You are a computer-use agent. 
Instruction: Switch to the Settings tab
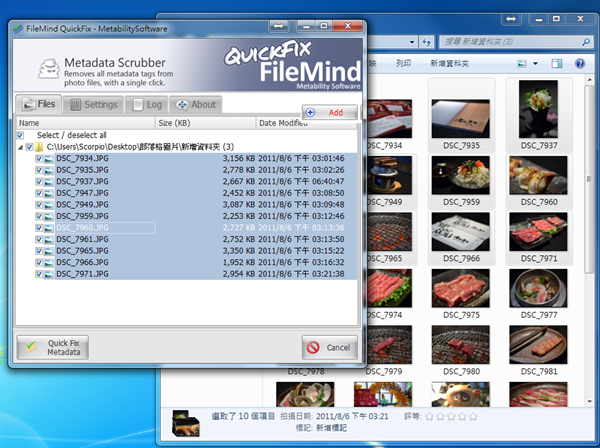tap(94, 104)
